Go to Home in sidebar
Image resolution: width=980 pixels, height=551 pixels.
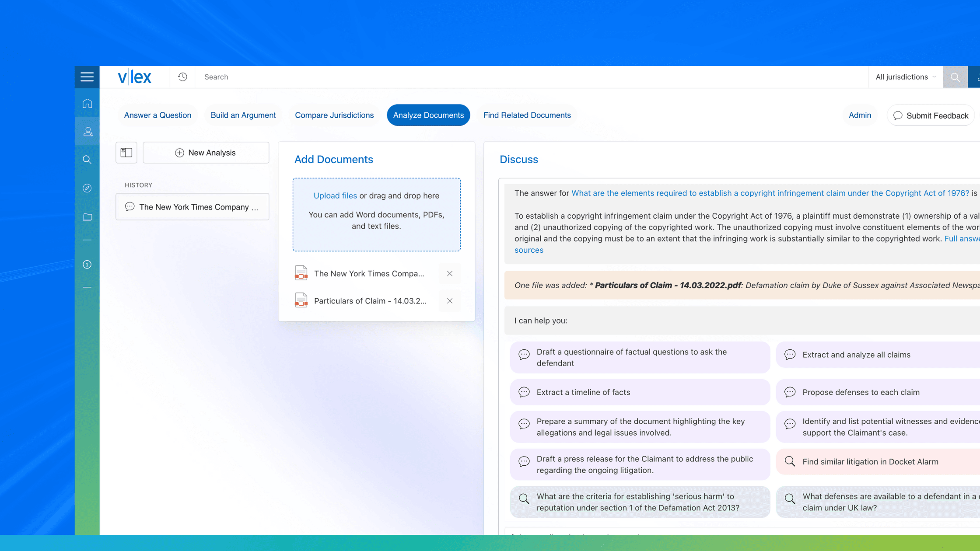[87, 104]
